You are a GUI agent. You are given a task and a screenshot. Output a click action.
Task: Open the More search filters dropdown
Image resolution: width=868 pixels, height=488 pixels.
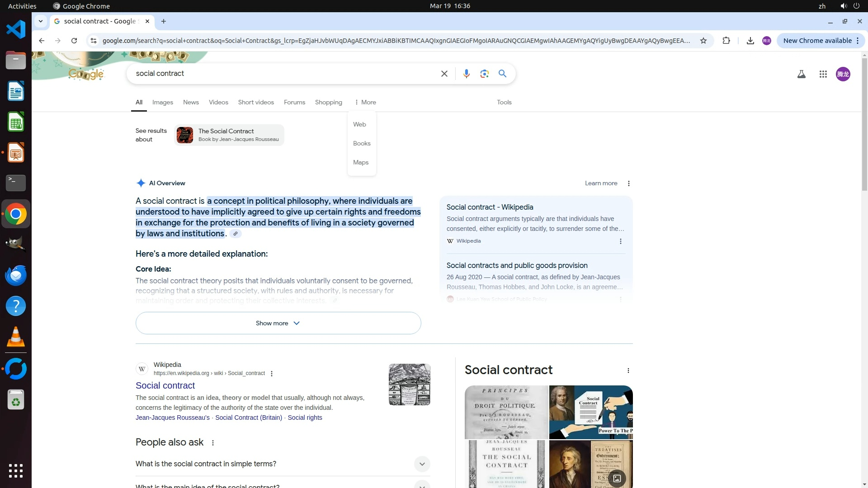365,102
